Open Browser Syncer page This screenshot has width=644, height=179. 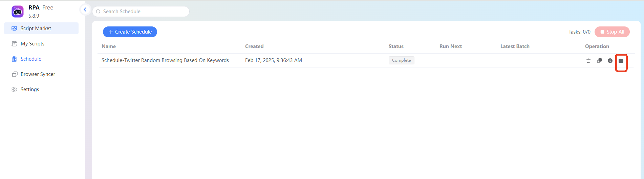tap(38, 74)
